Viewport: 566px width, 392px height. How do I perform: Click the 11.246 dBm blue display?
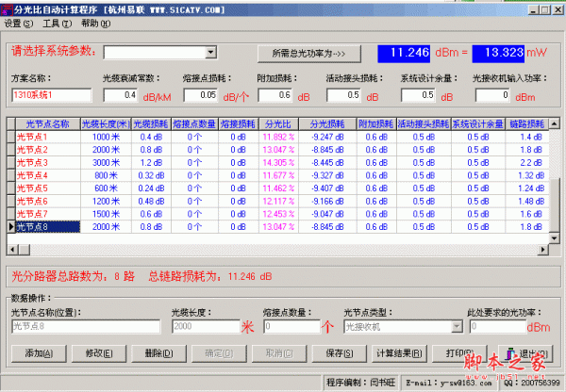coord(404,54)
